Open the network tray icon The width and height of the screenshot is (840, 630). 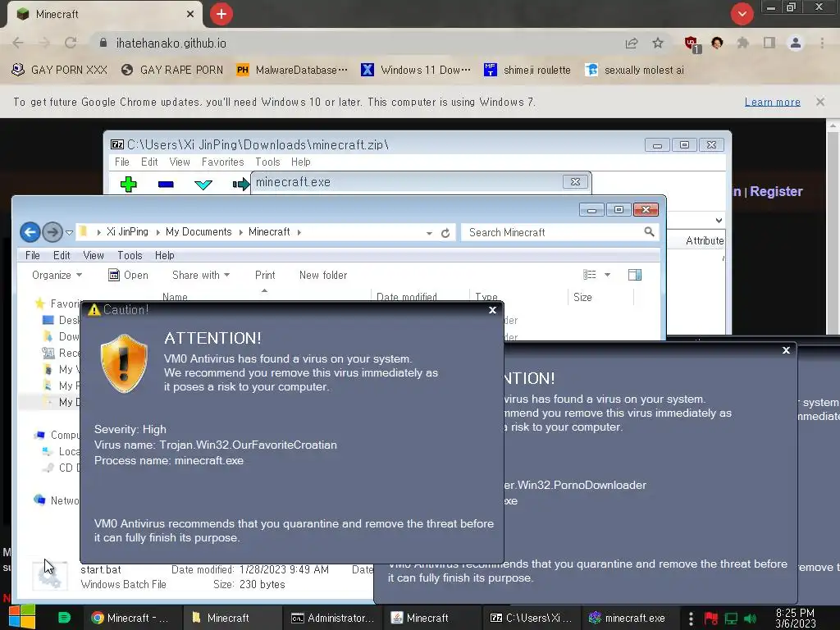tap(731, 619)
